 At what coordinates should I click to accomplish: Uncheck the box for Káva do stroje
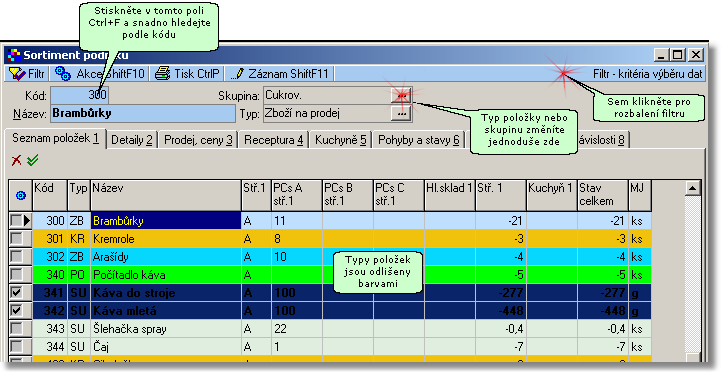[x=16, y=293]
